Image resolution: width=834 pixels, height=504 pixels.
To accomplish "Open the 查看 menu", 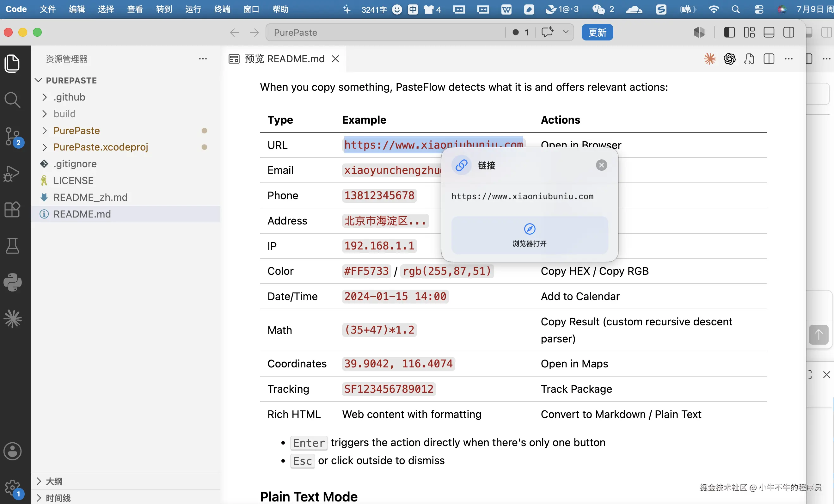I will (x=135, y=9).
